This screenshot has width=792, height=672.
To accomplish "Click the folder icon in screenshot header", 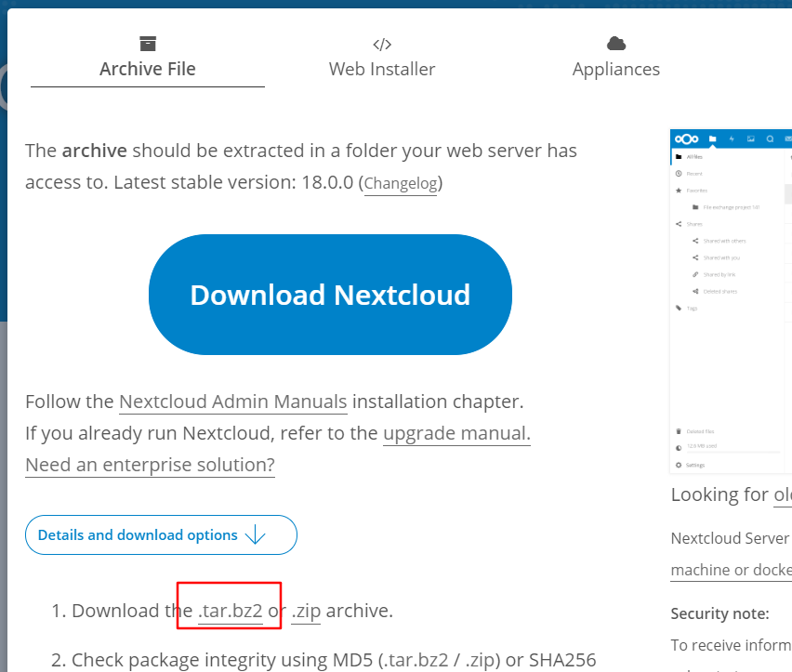I will pyautogui.click(x=712, y=138).
